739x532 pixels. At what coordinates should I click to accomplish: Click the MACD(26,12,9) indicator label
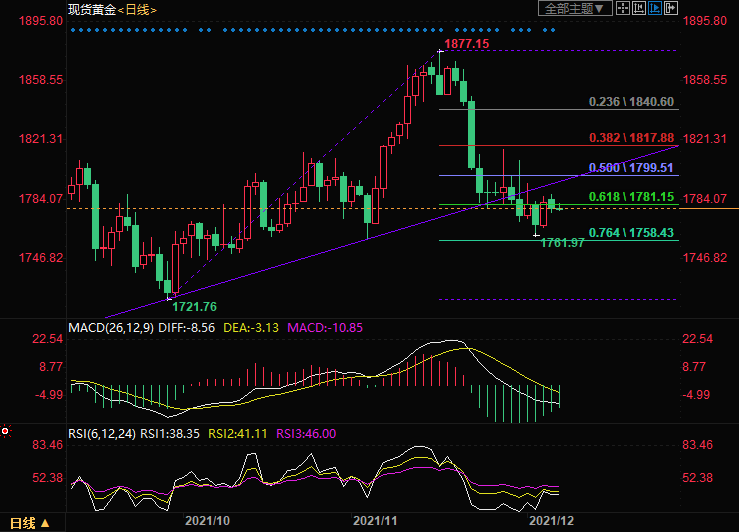tap(110, 327)
